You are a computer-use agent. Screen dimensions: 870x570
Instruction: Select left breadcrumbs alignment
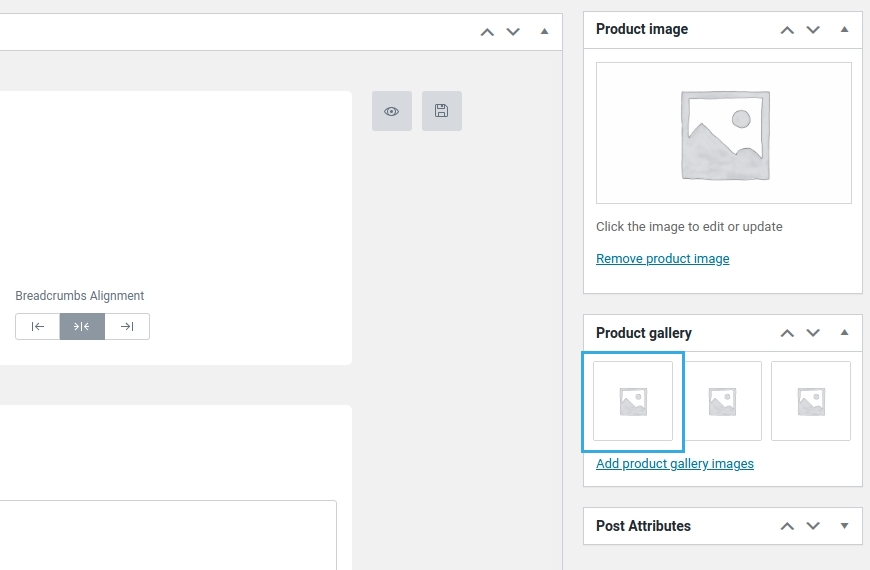tap(38, 326)
